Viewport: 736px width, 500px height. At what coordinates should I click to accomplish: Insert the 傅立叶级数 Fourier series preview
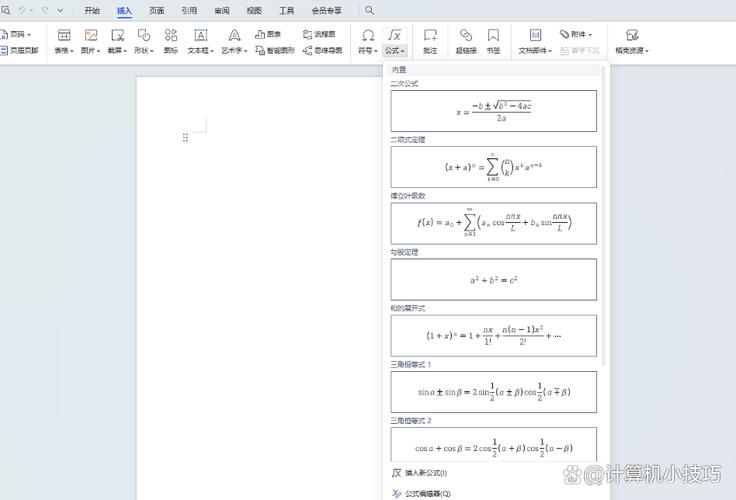[494, 223]
